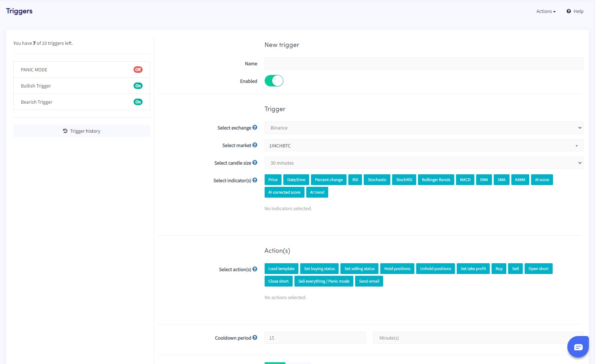Add the Bollinger Bands indicator
Image resolution: width=595 pixels, height=364 pixels.
click(x=436, y=180)
